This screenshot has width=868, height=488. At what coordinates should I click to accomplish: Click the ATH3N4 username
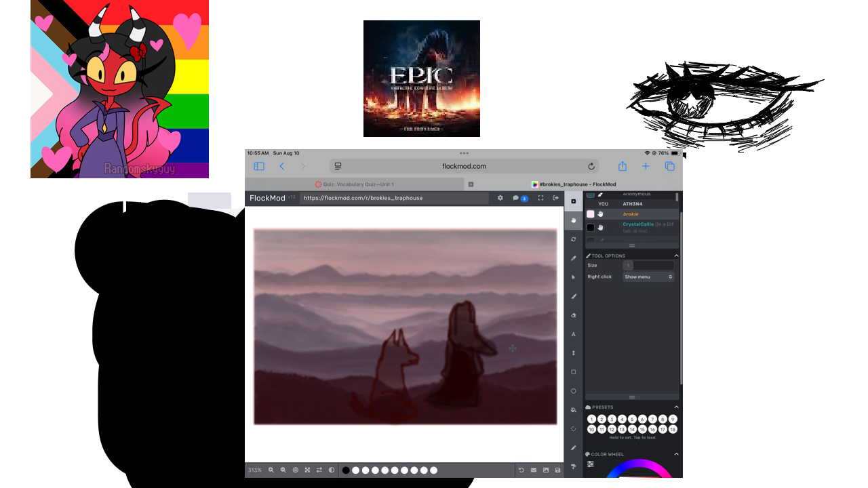[632, 204]
